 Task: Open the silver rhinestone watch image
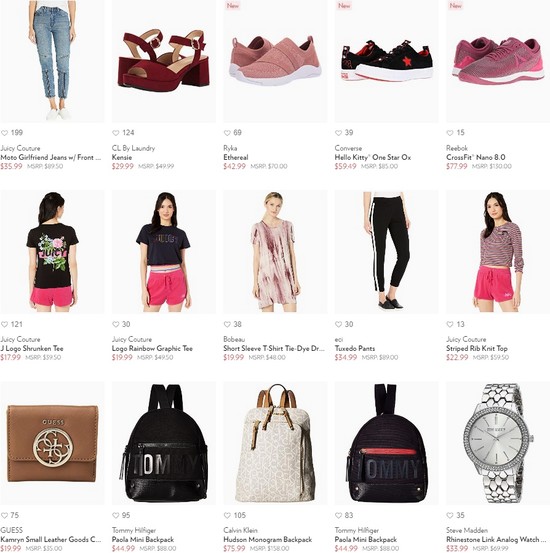tap(498, 443)
